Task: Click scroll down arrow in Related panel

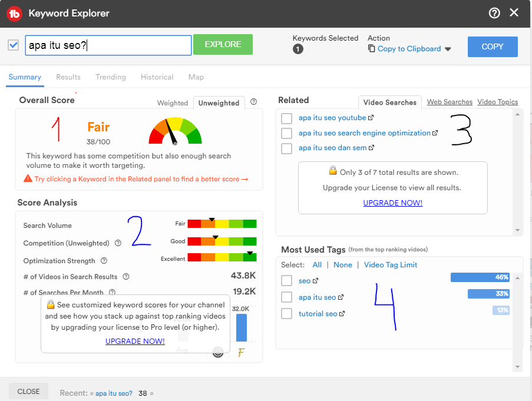Action: (517, 230)
